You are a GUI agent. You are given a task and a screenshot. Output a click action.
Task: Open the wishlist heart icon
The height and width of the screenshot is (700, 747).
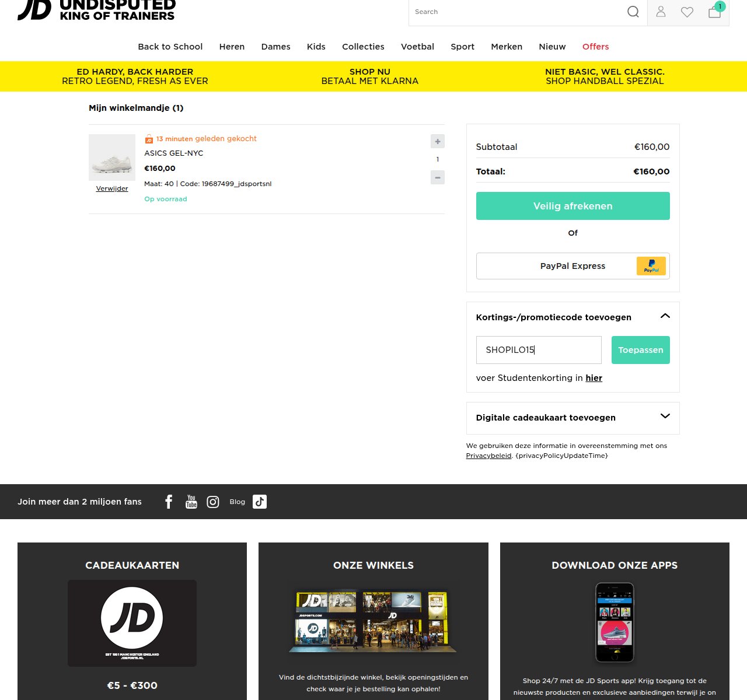point(687,12)
